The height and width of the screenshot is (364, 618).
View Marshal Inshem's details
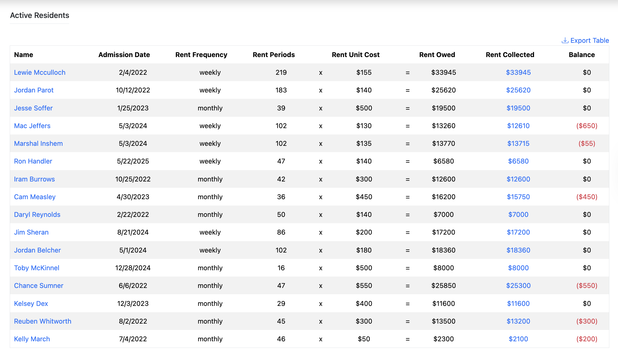[x=38, y=143]
